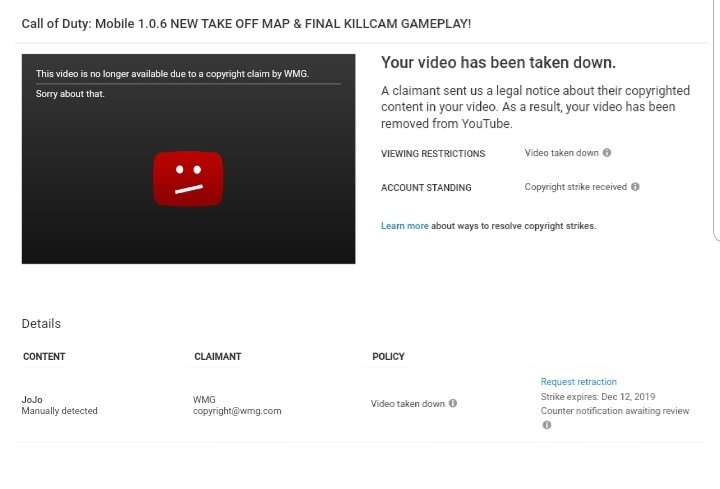This screenshot has width=720, height=489.
Task: Click the POLICY column header
Action: coord(388,356)
